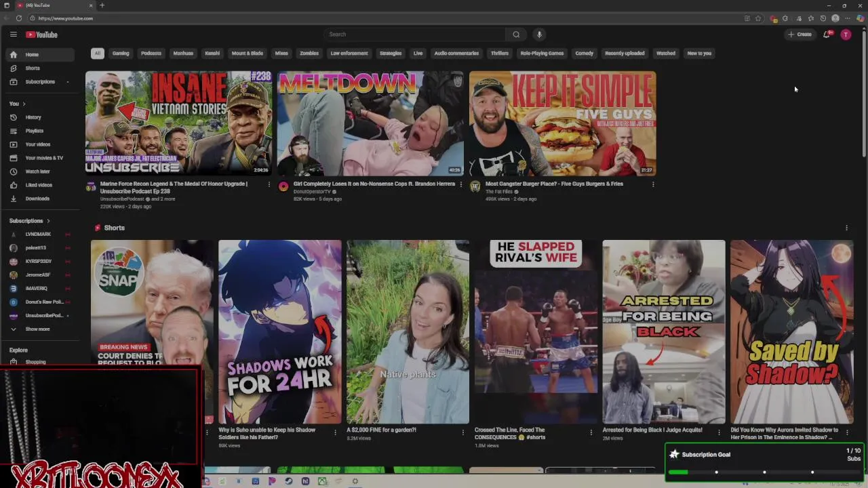Select the Recently uploaded filter chip
This screenshot has height=488, width=868.
point(625,53)
